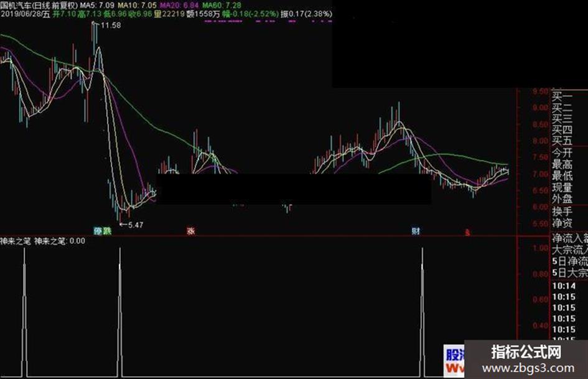Click the 1.00 indicator axis label
Screen dimensions: 588x379
540,248
